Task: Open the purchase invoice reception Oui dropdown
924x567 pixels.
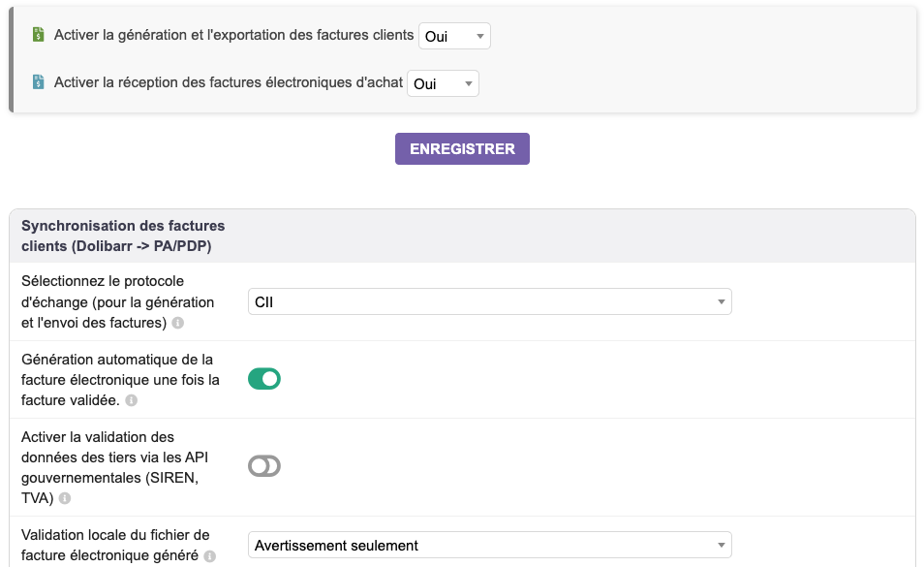Action: click(444, 83)
